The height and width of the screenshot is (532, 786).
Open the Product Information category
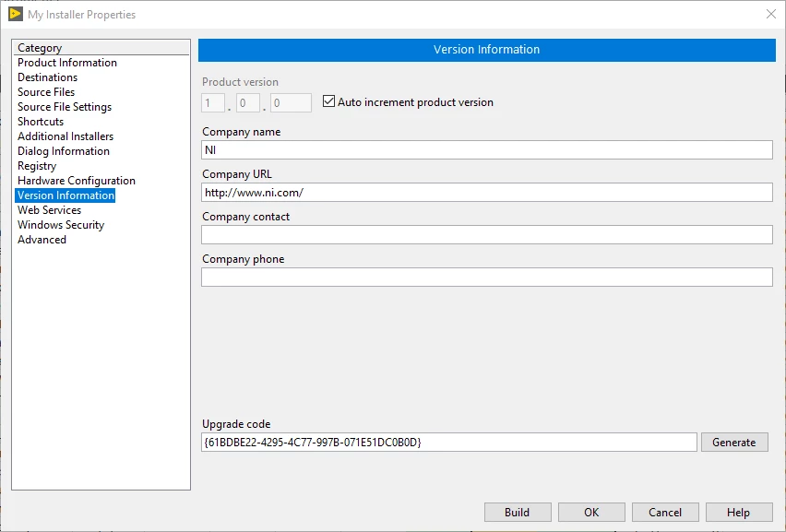click(x=67, y=63)
